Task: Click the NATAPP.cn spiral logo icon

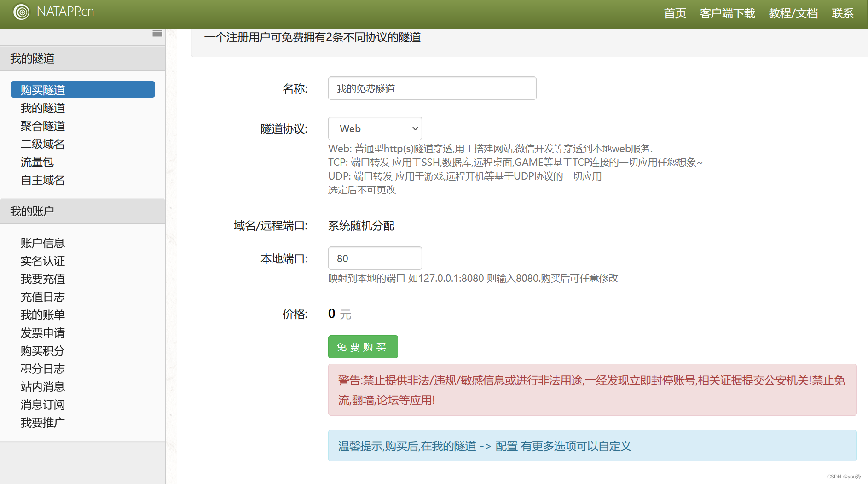Action: [x=21, y=12]
